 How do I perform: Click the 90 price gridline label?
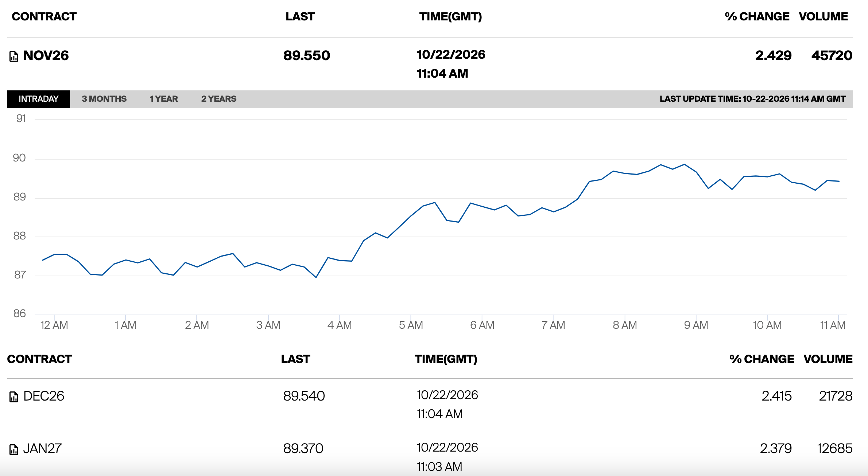(x=19, y=158)
